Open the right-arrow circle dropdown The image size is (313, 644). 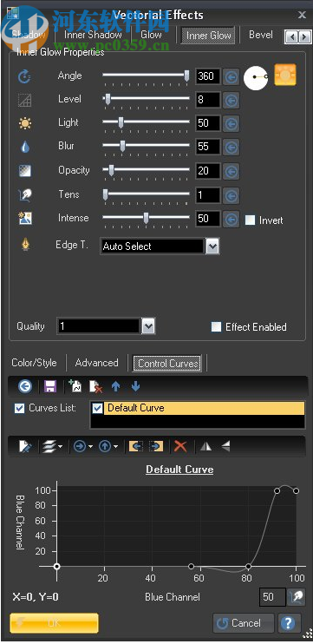click(x=83, y=446)
